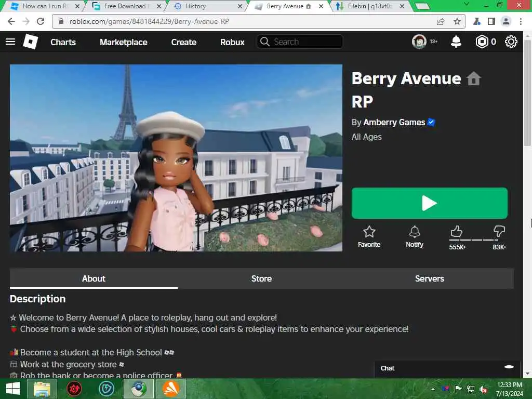Click the Roblox search field
Image resolution: width=532 pixels, height=399 pixels.
300,42
